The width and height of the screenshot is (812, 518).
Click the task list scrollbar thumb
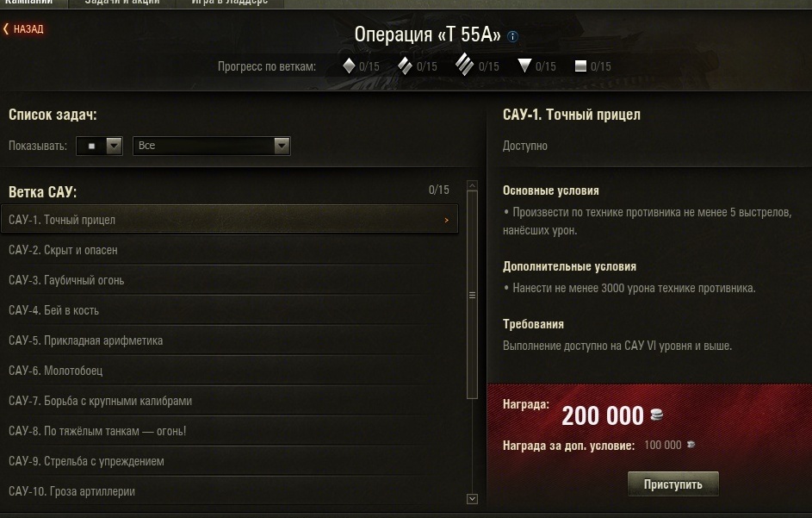pos(472,295)
